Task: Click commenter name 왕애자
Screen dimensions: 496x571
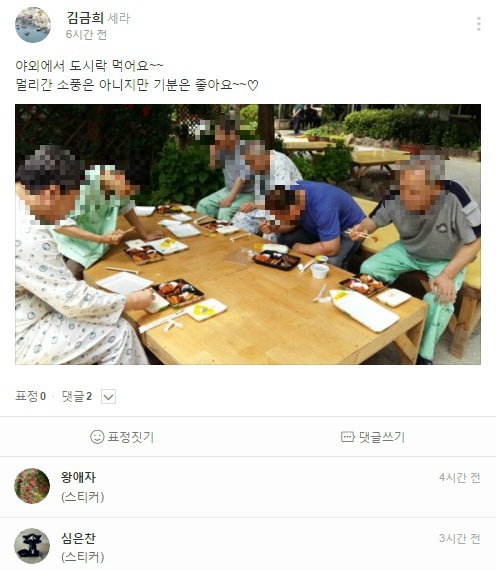Action: [x=78, y=477]
